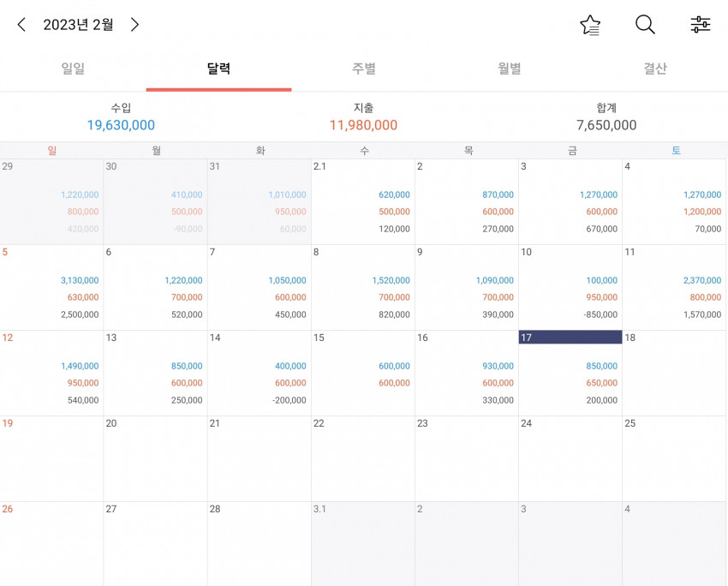728x586 pixels.
Task: Switch to the 월별 tab
Action: tap(510, 69)
